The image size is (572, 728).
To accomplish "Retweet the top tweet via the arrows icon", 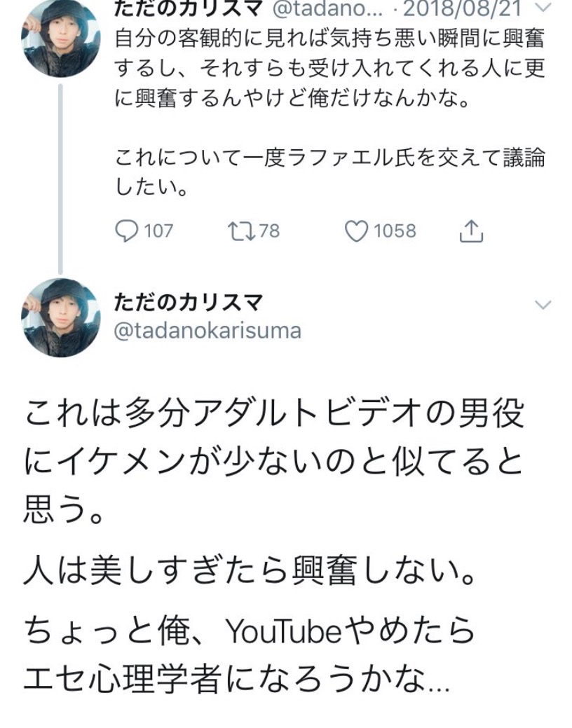I will [x=241, y=231].
